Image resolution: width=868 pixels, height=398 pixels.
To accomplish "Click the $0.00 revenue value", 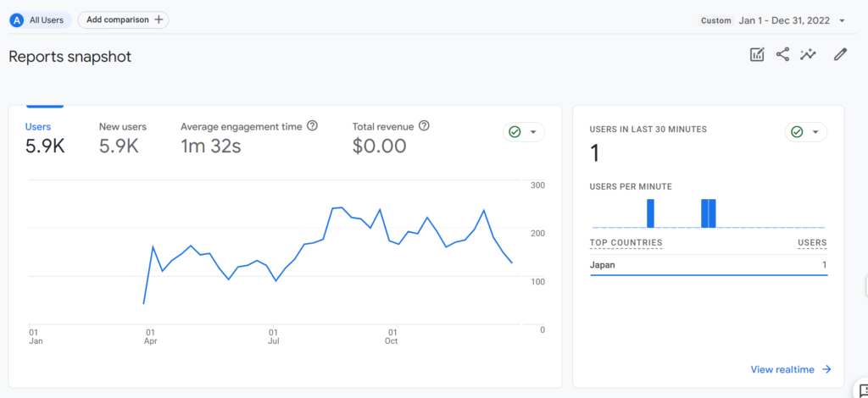I will (x=379, y=146).
